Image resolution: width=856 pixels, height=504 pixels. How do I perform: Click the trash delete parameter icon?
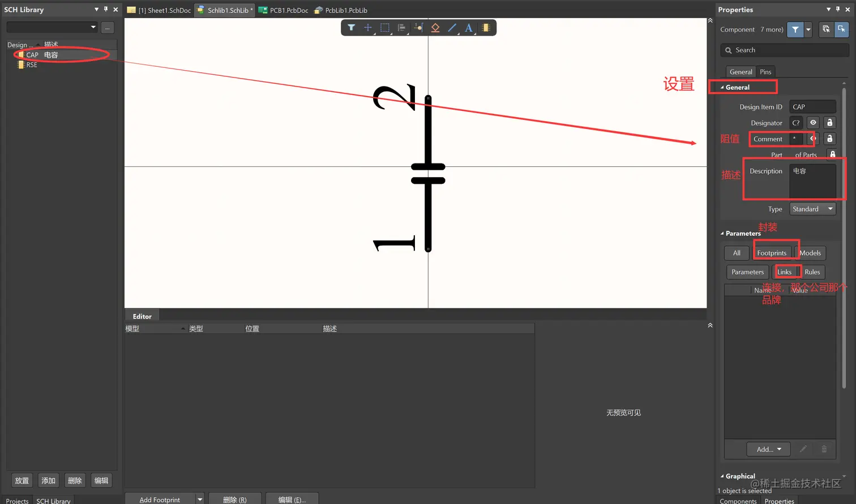[824, 449]
